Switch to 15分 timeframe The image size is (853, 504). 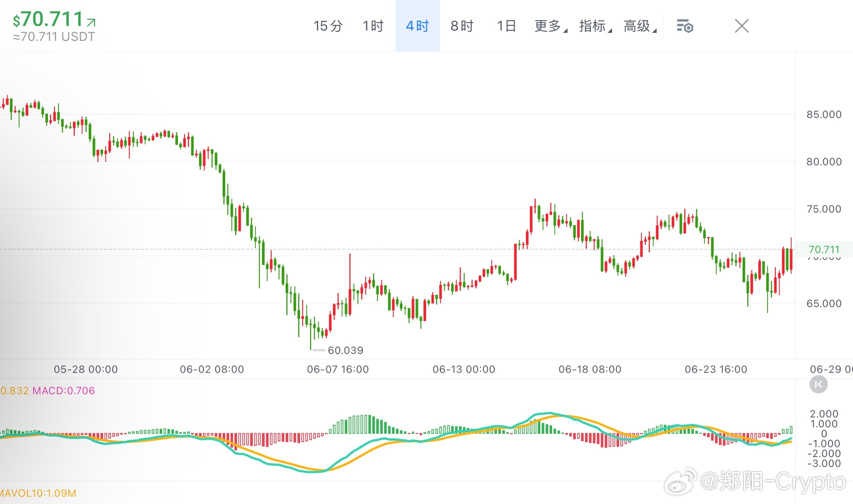(328, 26)
